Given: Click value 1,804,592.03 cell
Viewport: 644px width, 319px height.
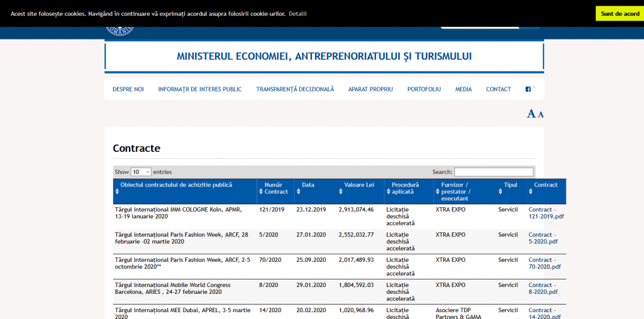Looking at the screenshot, I should coord(356,285).
